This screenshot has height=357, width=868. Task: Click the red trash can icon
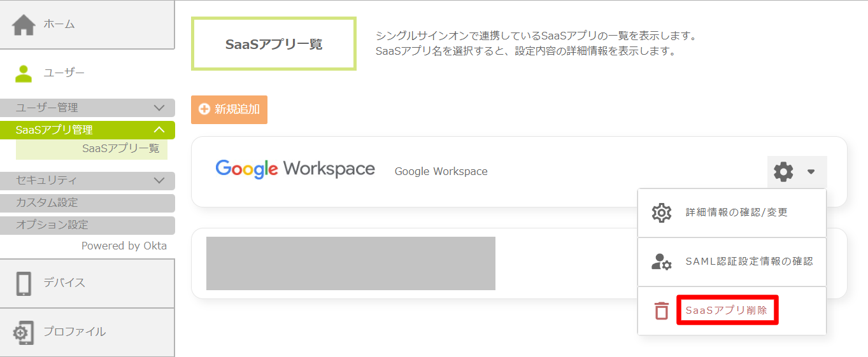pyautogui.click(x=662, y=311)
